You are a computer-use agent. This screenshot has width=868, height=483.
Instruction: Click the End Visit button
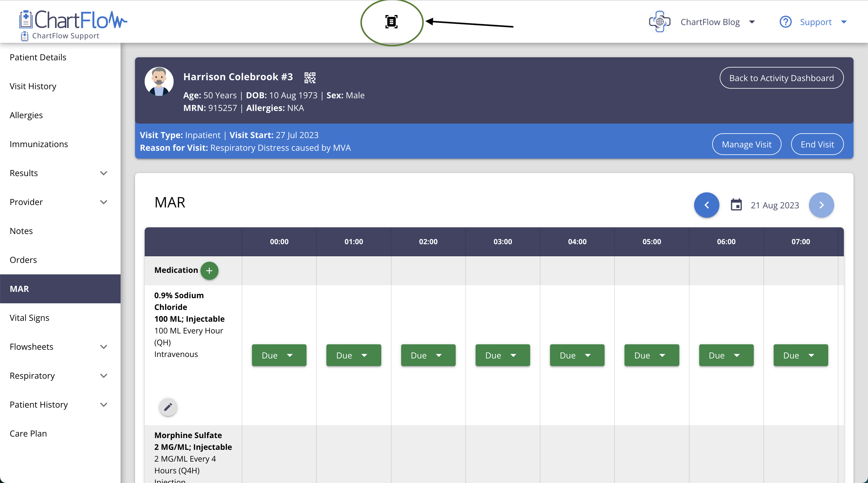tap(817, 144)
